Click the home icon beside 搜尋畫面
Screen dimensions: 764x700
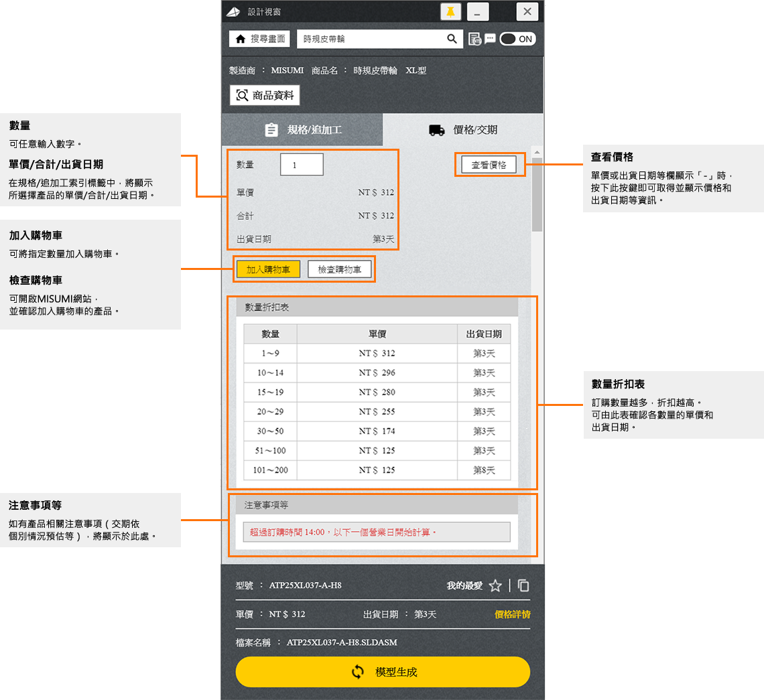pos(241,38)
